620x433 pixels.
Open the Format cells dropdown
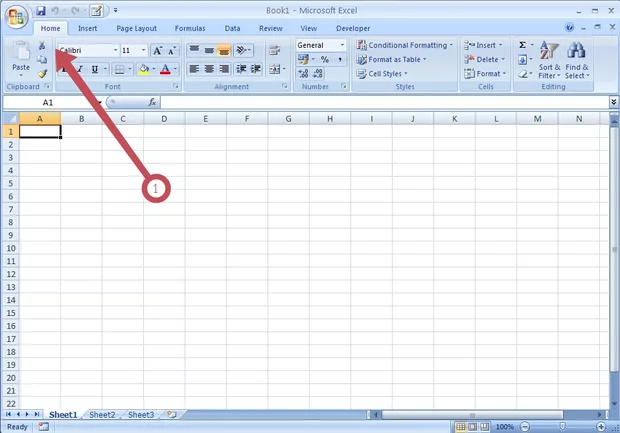coord(485,74)
